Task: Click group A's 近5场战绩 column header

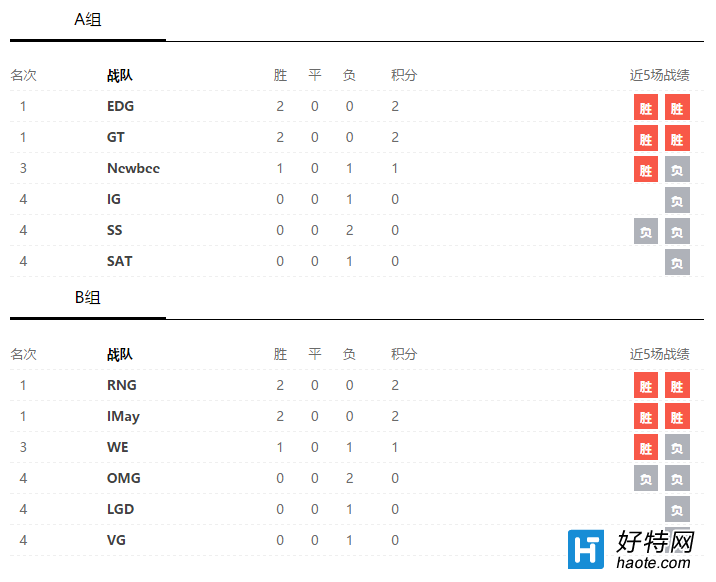Action: click(660, 75)
